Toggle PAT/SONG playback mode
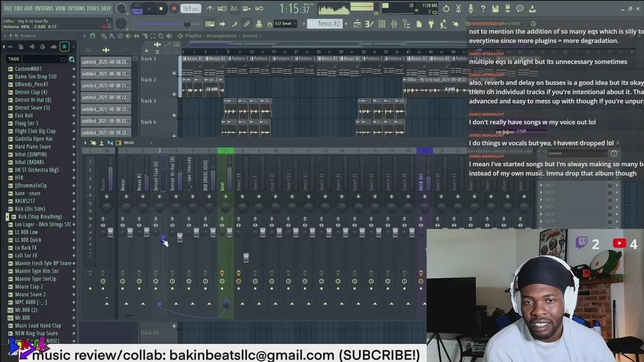Image resolution: width=644 pixels, height=362 pixels. click(136, 9)
